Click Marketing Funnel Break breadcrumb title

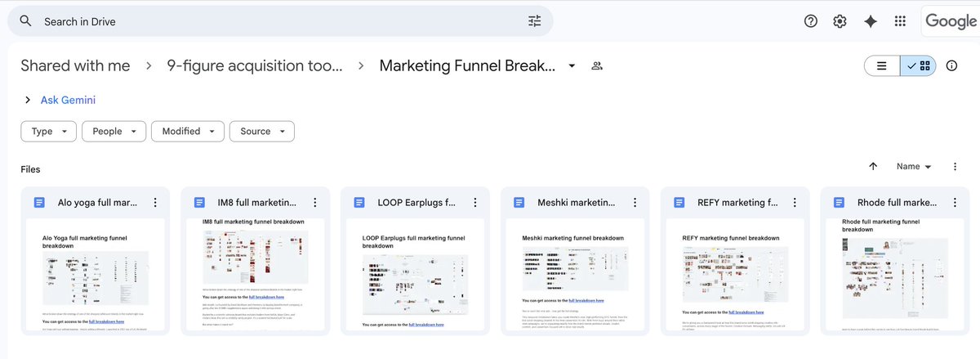click(x=467, y=66)
